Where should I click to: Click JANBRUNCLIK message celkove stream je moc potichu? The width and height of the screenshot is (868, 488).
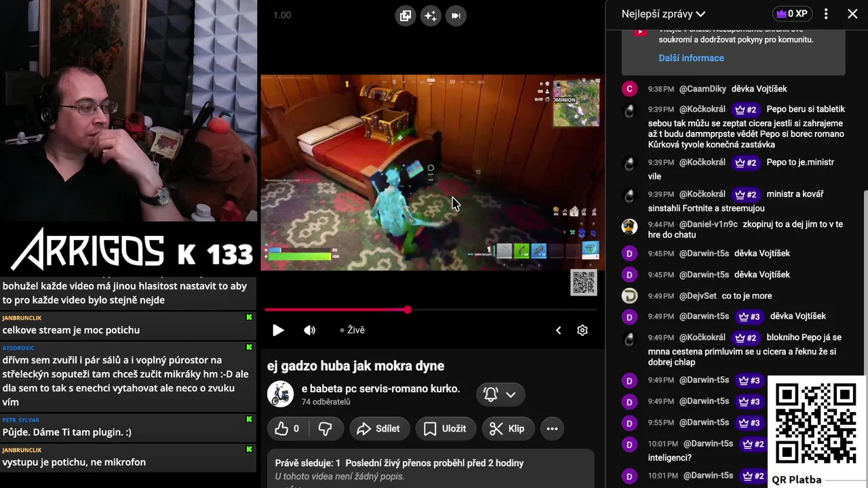[71, 330]
